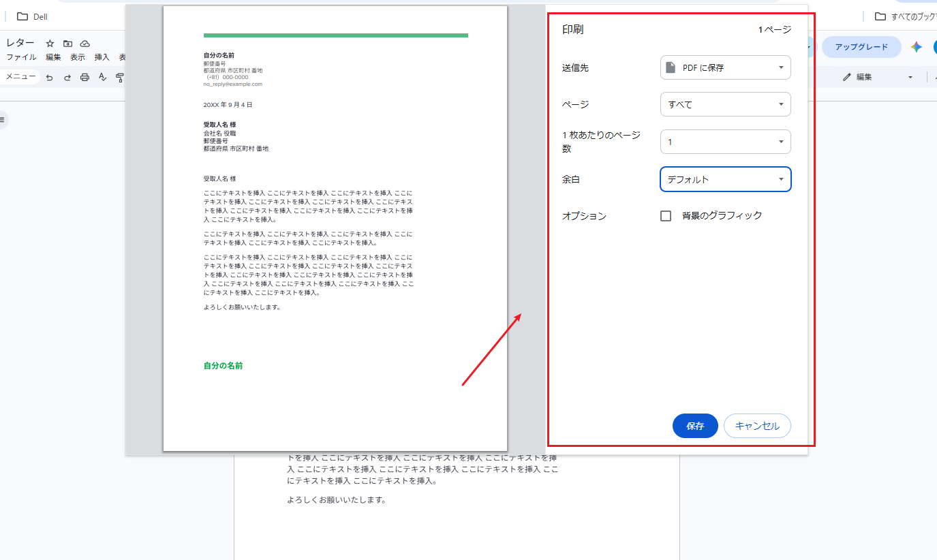Open the 挿入 menu

pos(102,57)
